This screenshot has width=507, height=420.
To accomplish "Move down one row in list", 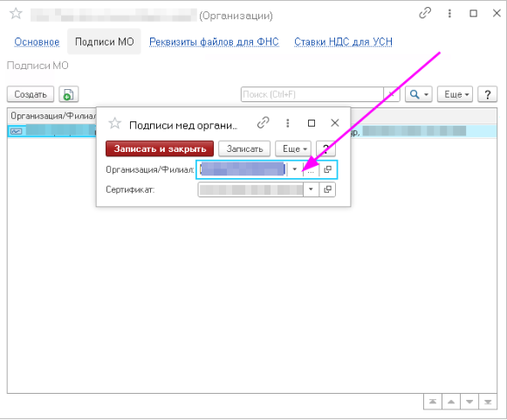I will (469, 402).
